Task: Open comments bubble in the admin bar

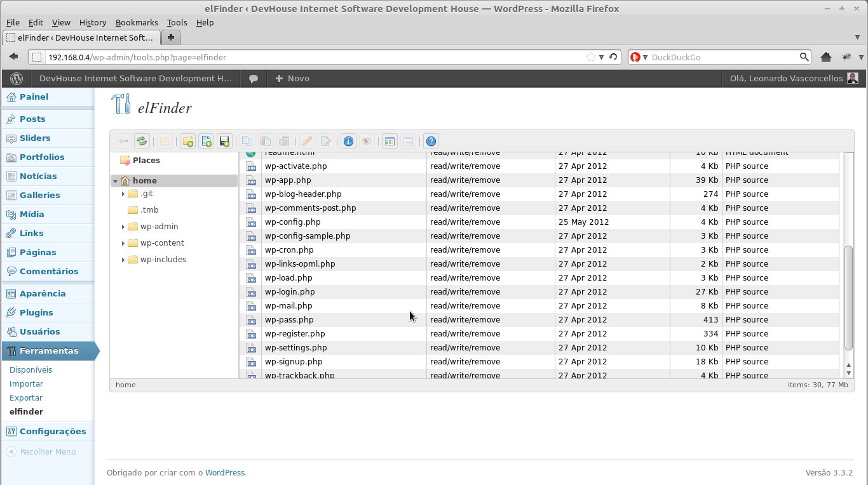Action: pos(254,79)
